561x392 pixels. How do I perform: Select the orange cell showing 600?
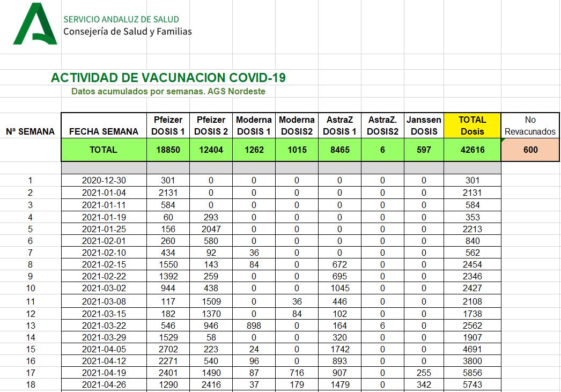(530, 150)
